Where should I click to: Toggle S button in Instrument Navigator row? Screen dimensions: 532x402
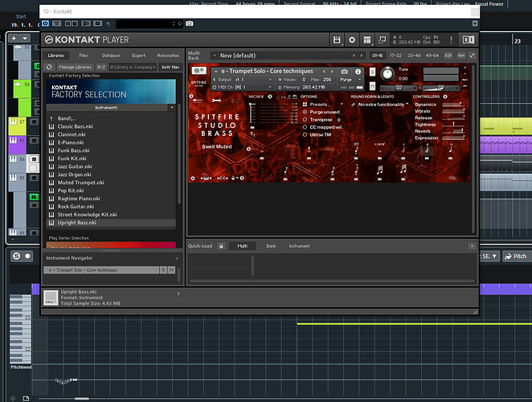click(163, 270)
